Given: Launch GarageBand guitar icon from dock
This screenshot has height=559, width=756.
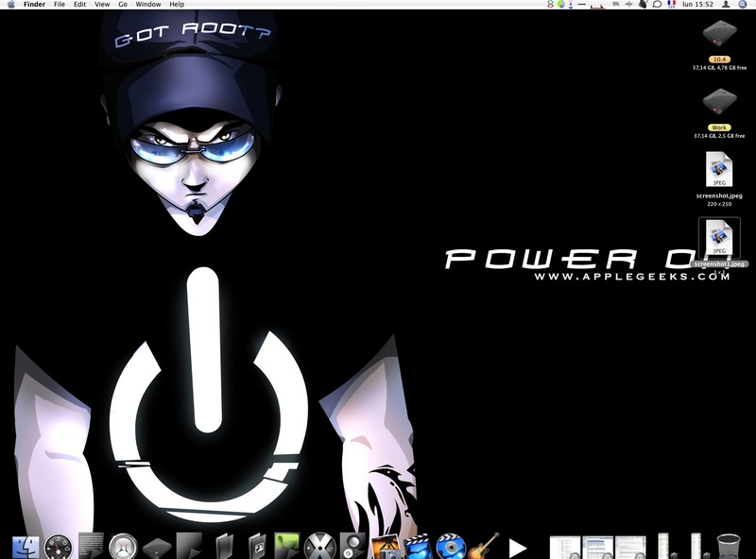Looking at the screenshot, I should tap(483, 546).
